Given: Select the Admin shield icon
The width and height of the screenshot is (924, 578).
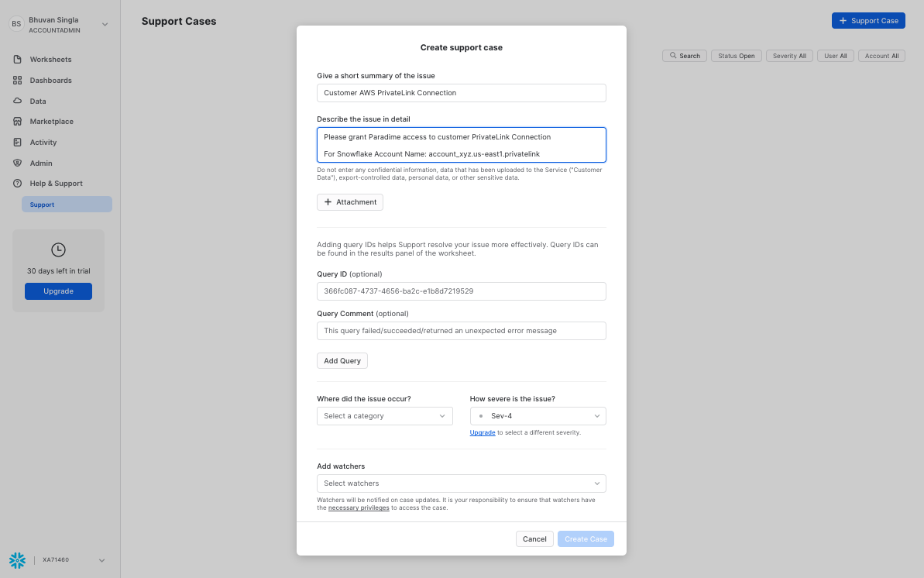Looking at the screenshot, I should click(x=17, y=163).
